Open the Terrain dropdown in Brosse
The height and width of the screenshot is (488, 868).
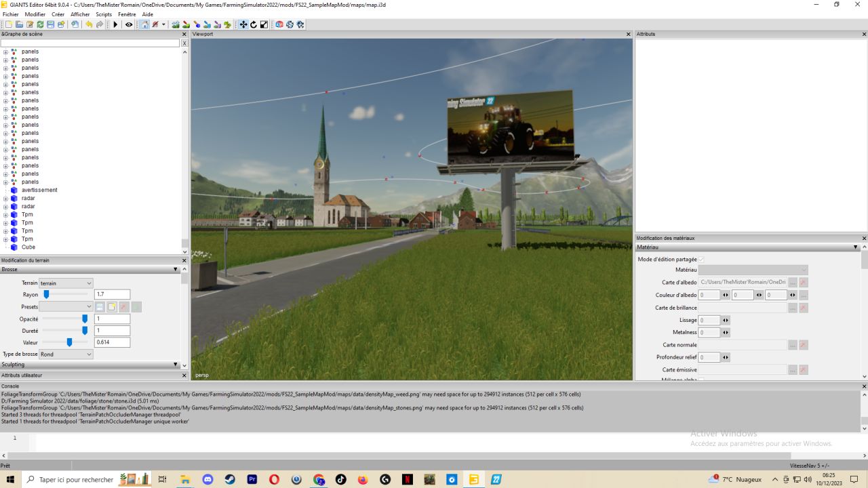[66, 283]
